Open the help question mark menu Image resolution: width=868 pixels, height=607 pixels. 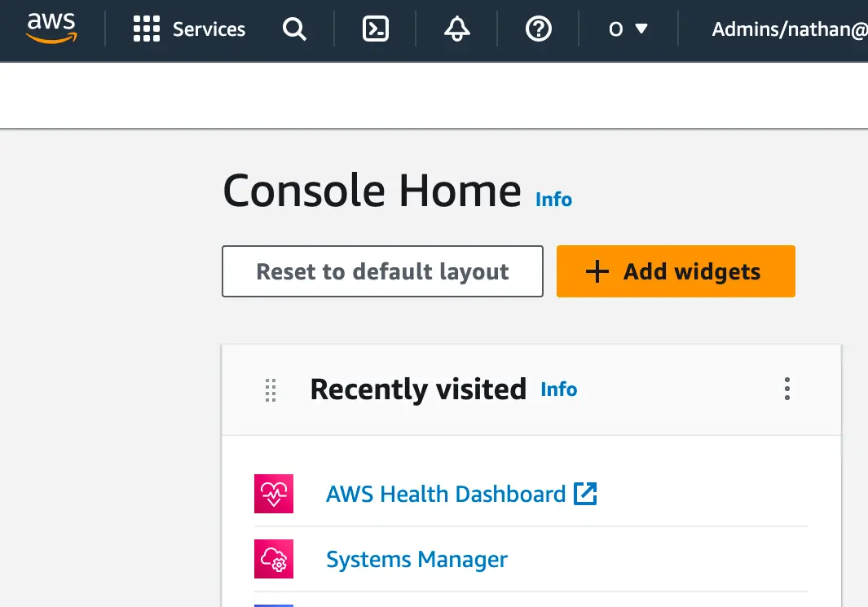coord(538,30)
